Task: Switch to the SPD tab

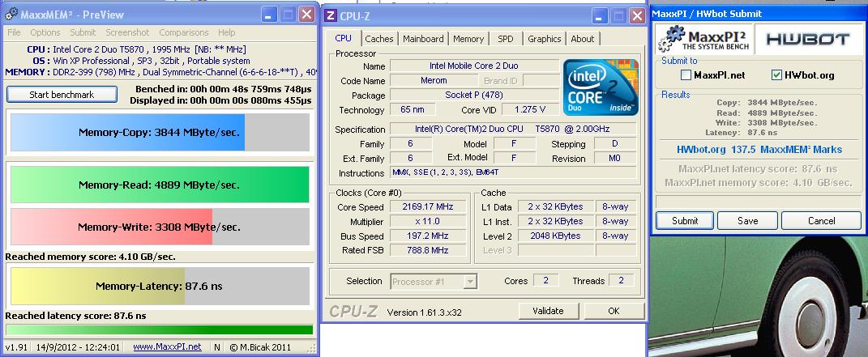Action: pyautogui.click(x=506, y=39)
